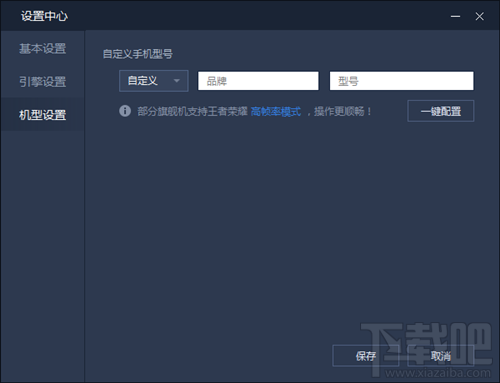
Task: Open the 高帧率模式 link
Action: pos(276,111)
